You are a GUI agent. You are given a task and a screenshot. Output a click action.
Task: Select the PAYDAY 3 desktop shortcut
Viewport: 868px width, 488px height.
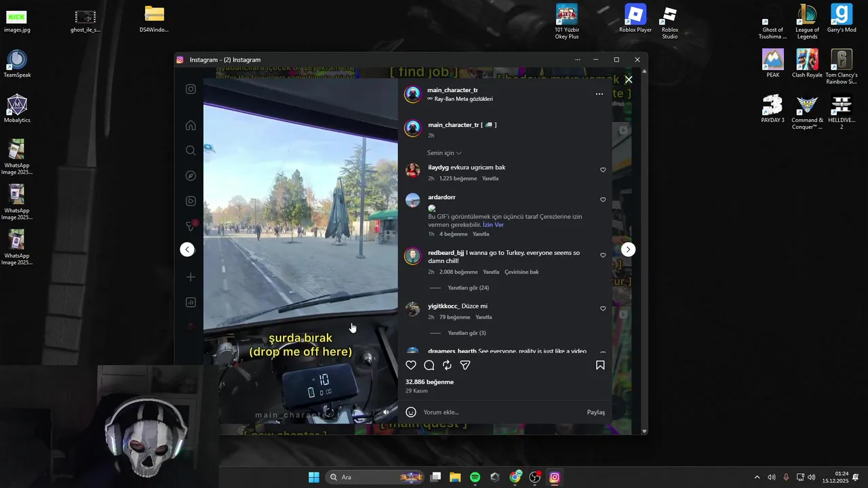tap(772, 109)
